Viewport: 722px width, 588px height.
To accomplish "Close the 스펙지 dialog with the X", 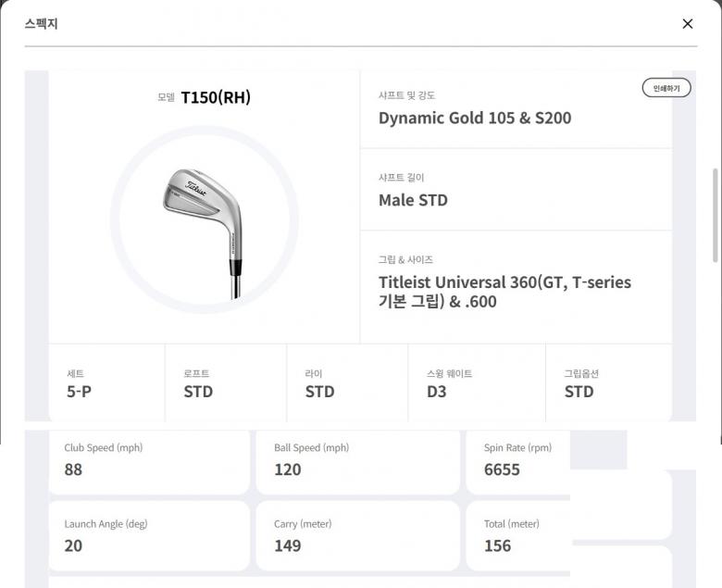I will [687, 24].
